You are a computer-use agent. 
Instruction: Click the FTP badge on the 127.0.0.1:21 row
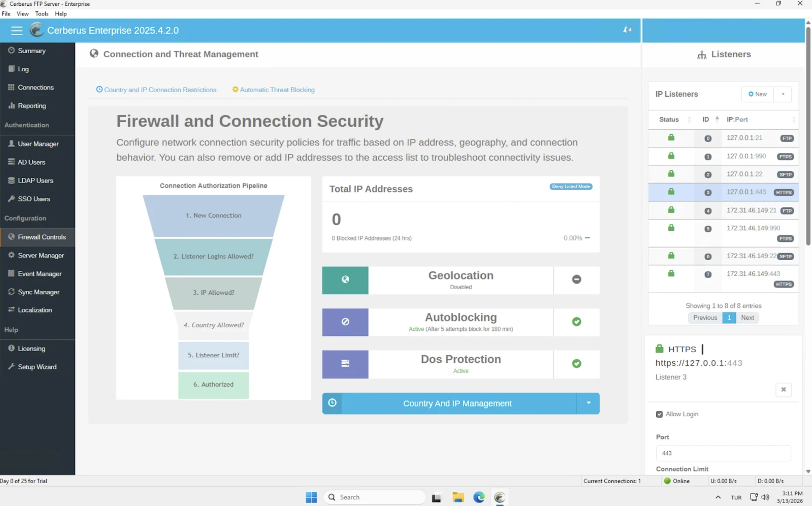click(787, 138)
